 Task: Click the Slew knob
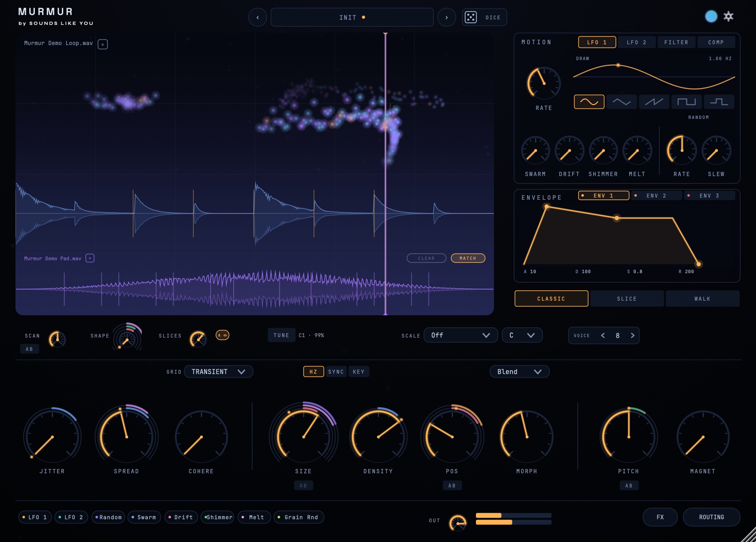(x=716, y=150)
